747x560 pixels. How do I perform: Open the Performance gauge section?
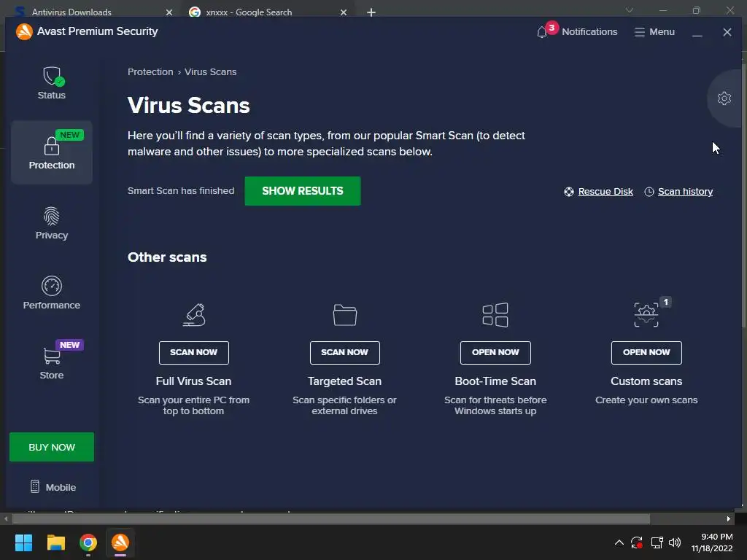(x=52, y=292)
